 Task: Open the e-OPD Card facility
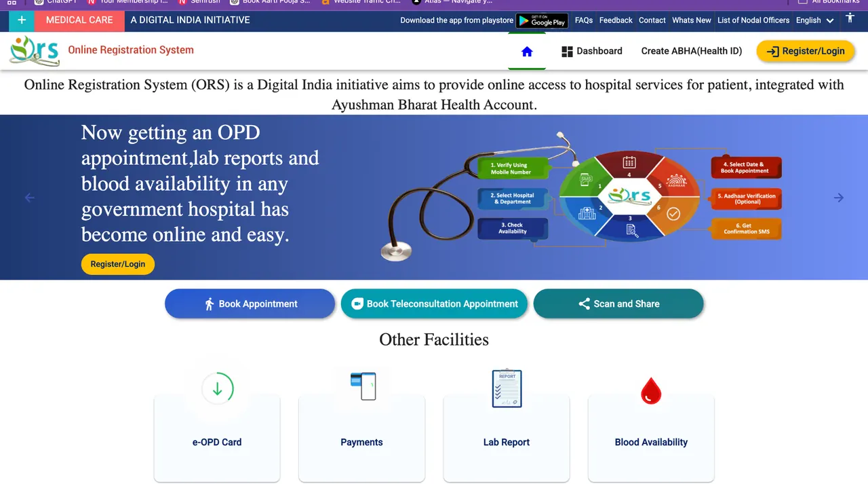click(x=217, y=442)
